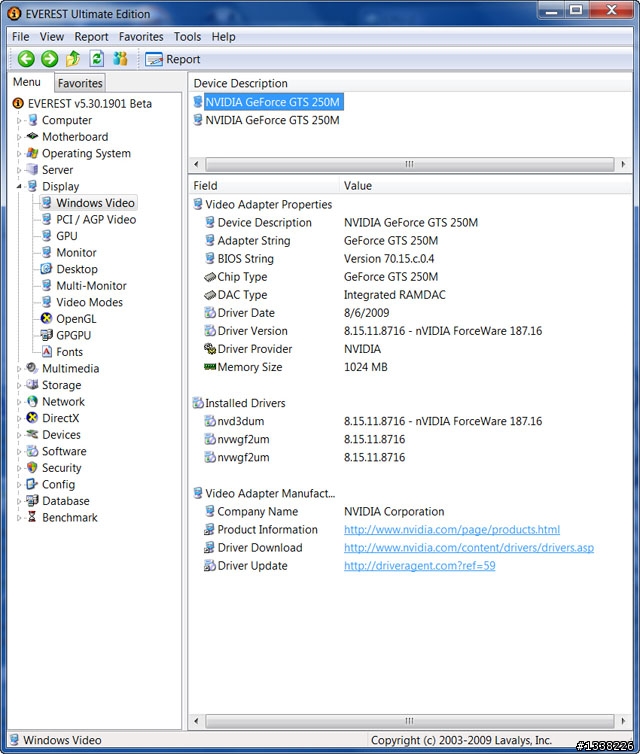Click right arrow of device list scrollbar
Screen dimensions: 640x754
coord(623,164)
